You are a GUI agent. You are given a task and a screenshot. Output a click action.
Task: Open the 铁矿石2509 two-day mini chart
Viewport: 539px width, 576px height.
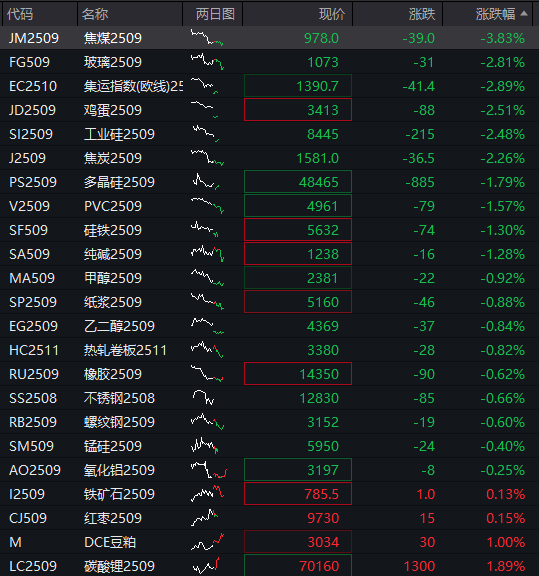(x=207, y=493)
